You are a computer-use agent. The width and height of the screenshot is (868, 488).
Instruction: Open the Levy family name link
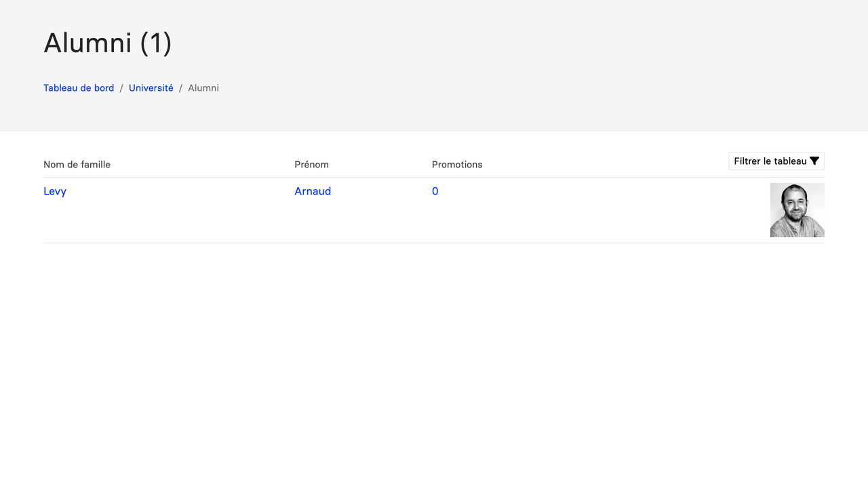pos(55,191)
